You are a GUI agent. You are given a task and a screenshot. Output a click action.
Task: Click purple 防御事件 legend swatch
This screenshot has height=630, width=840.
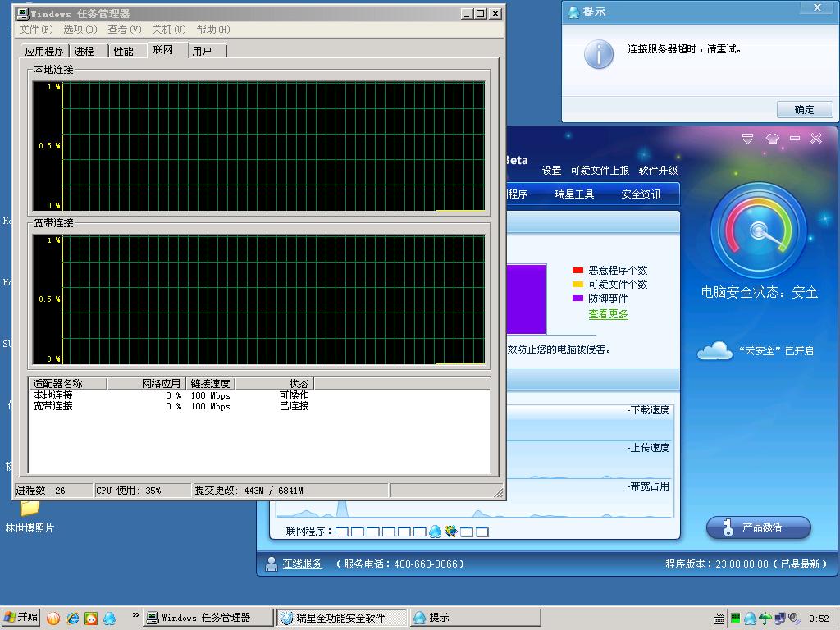pos(577,298)
